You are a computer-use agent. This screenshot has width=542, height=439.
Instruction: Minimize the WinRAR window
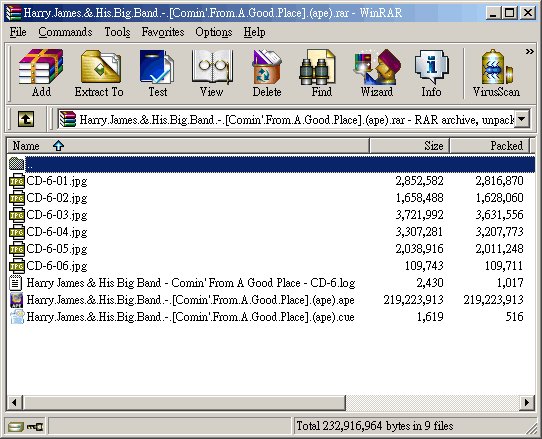pos(493,13)
